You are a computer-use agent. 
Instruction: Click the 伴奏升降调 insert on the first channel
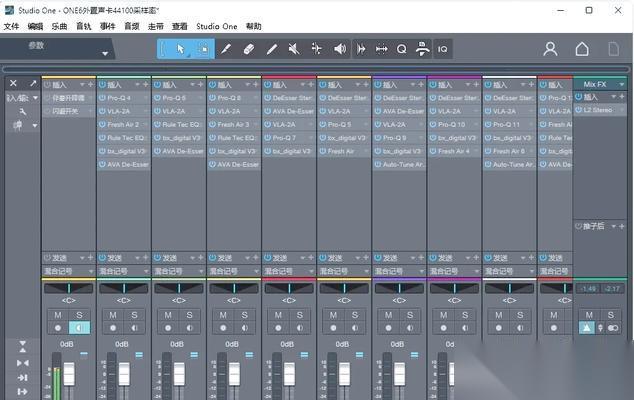(x=68, y=97)
